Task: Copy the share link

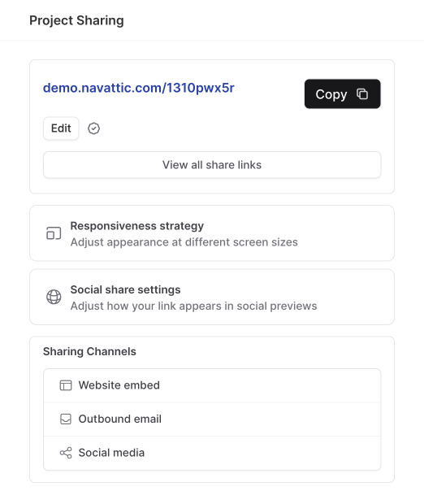Action: (343, 93)
